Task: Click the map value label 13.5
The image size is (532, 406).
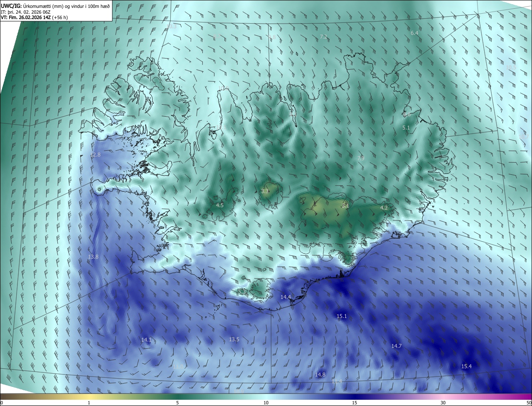Action: [234, 340]
